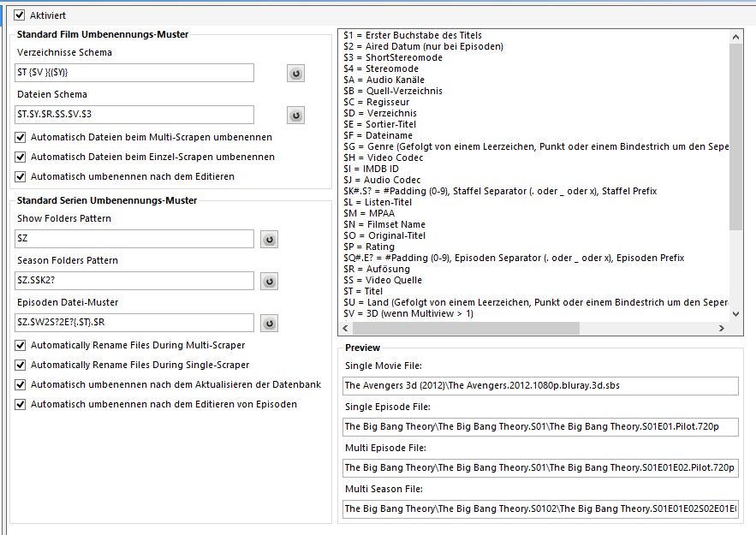Select the '$T = Titel' line
Image resolution: width=756 pixels, height=535 pixels.
tap(363, 291)
